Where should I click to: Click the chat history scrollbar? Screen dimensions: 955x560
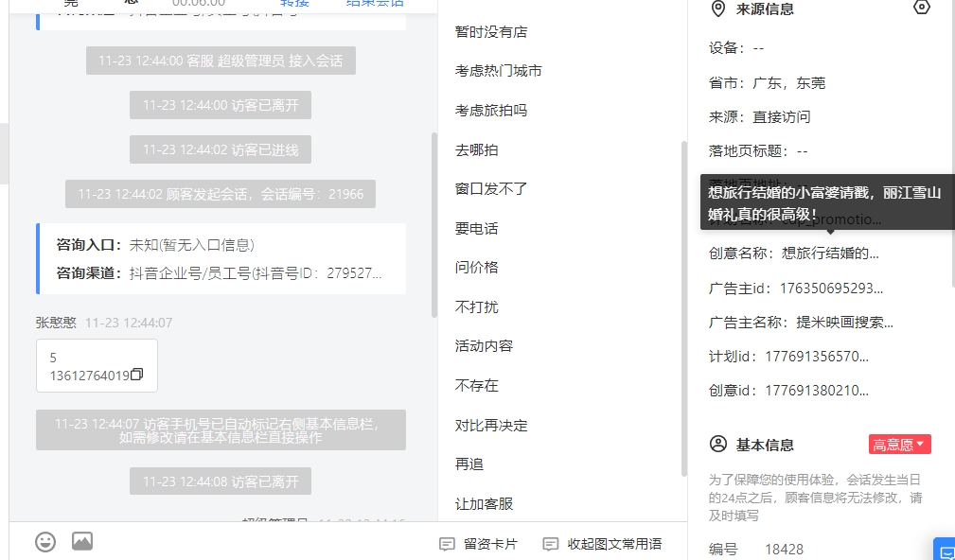[x=434, y=224]
